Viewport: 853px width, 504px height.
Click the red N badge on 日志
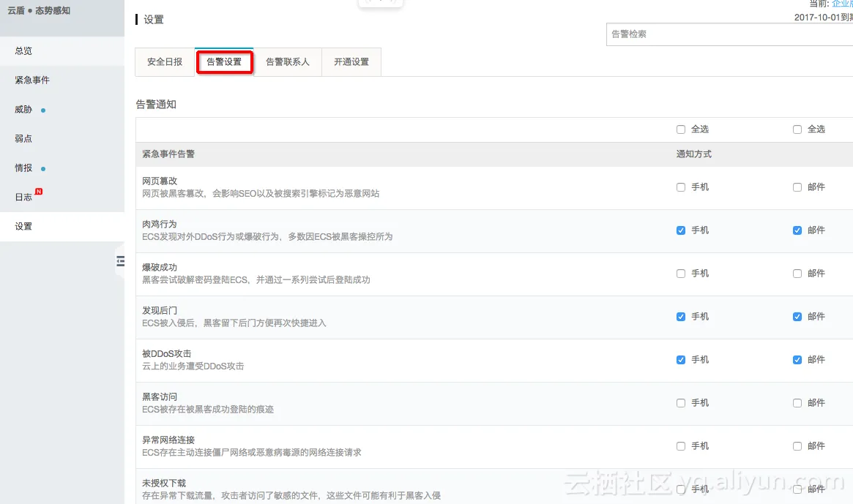point(39,192)
